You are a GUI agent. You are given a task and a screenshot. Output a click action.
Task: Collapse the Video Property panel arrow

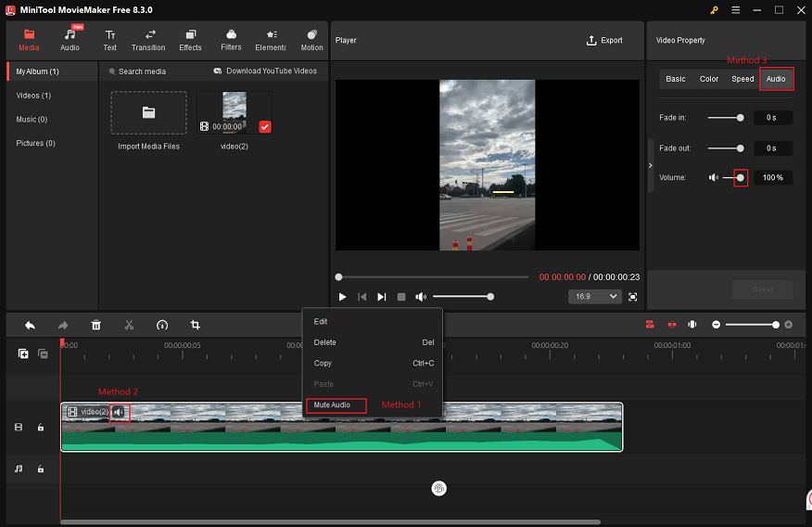pyautogui.click(x=651, y=166)
